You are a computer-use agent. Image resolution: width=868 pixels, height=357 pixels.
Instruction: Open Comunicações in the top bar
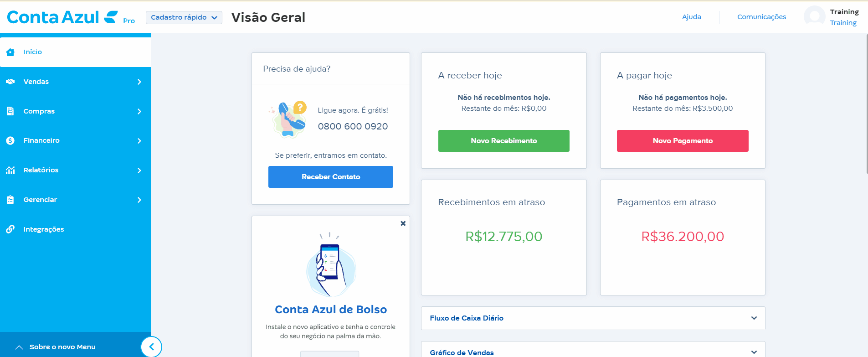coord(762,17)
